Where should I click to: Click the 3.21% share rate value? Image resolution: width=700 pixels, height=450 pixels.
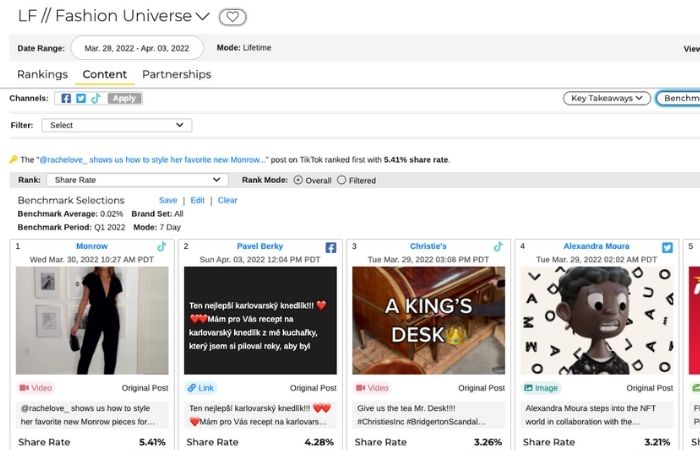click(x=657, y=442)
